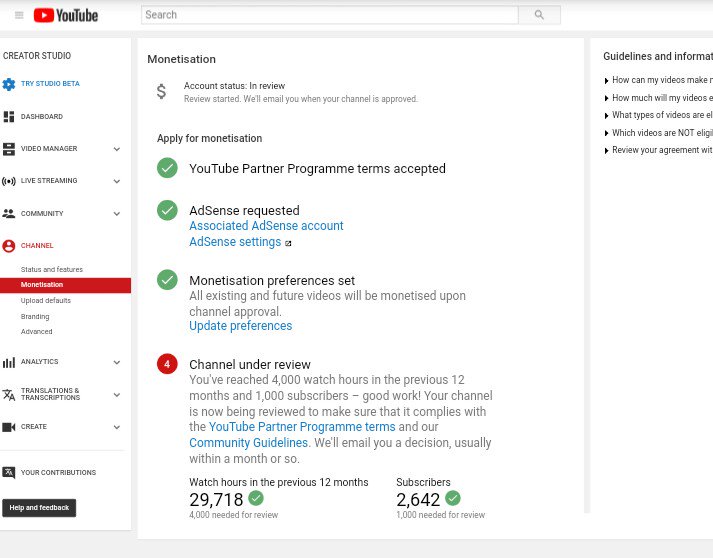Expand 'Which videos are NOT' triangle
This screenshot has width=713, height=558.
pos(607,133)
